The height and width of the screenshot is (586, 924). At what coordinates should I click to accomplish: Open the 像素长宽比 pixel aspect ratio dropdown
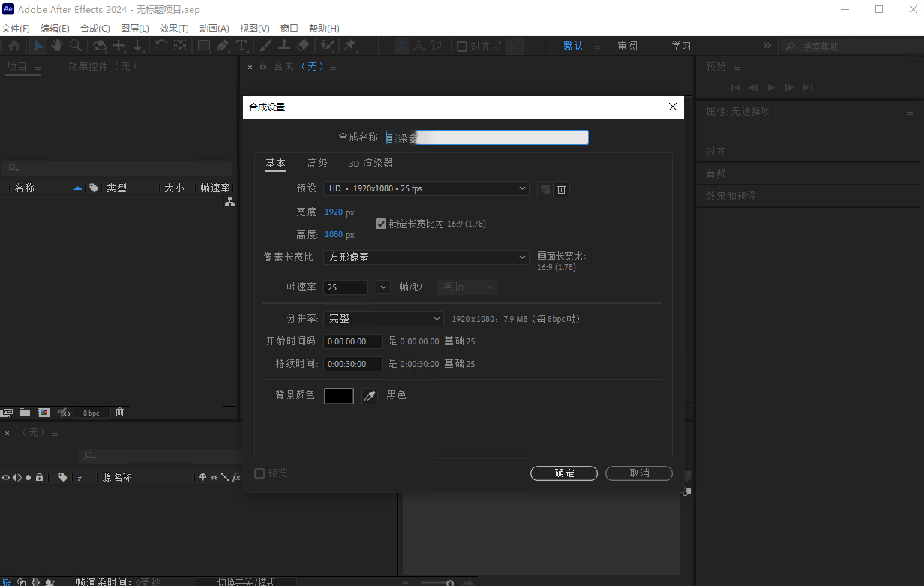click(x=426, y=257)
